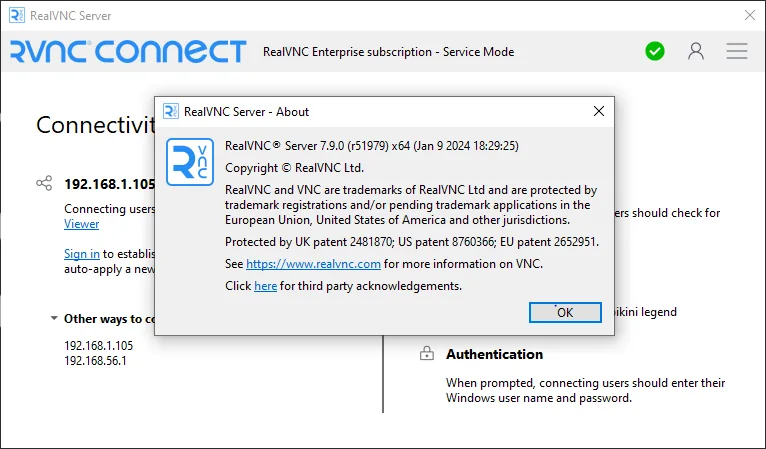The height and width of the screenshot is (449, 766).
Task: Click the padlock icon next to Authentication
Action: click(426, 353)
